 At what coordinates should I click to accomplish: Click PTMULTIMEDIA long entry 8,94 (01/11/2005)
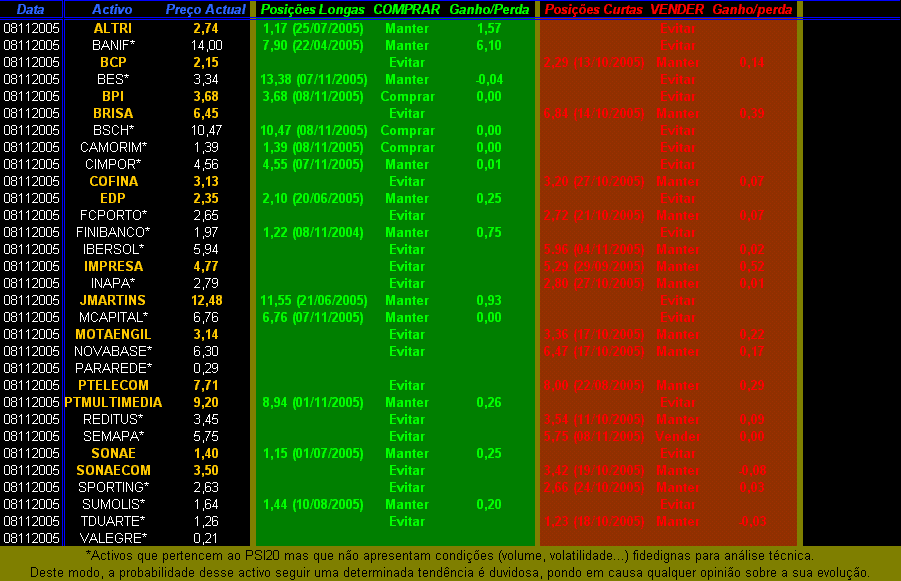(x=313, y=402)
